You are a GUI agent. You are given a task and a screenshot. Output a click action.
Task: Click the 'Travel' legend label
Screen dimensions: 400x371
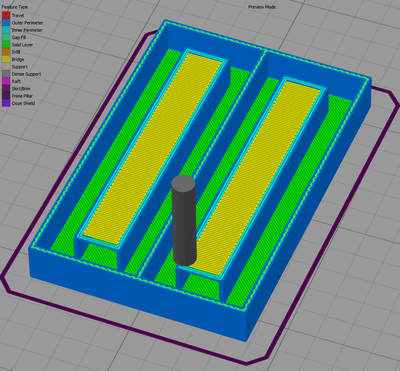tap(18, 15)
